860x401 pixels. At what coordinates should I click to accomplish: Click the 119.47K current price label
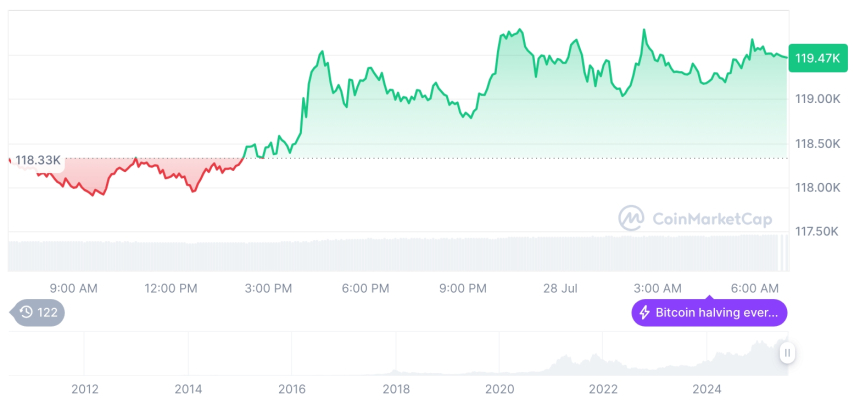pyautogui.click(x=816, y=58)
